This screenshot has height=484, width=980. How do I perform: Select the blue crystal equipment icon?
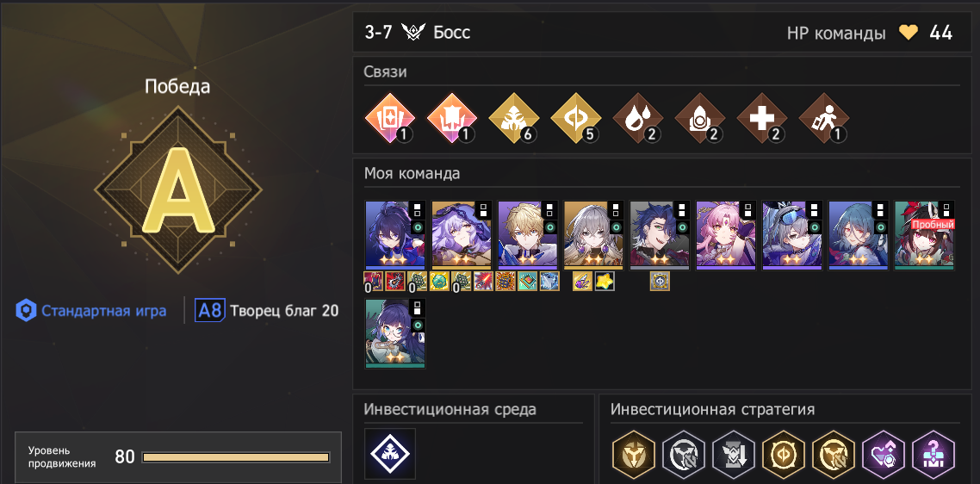click(549, 282)
